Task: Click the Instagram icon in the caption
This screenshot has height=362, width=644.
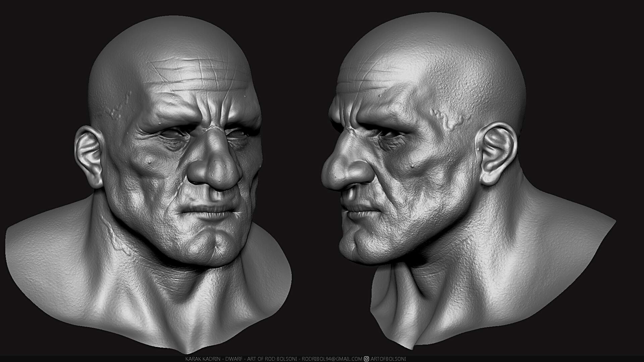Action: pos(367,359)
